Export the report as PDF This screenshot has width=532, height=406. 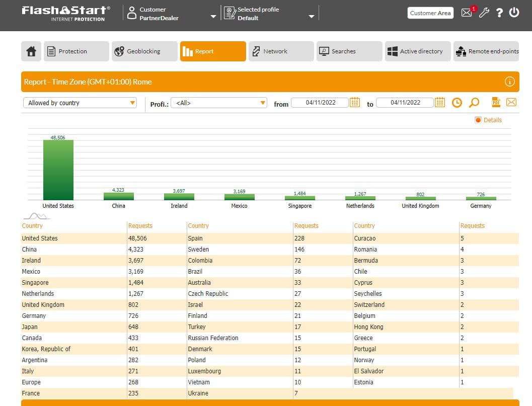tap(496, 103)
